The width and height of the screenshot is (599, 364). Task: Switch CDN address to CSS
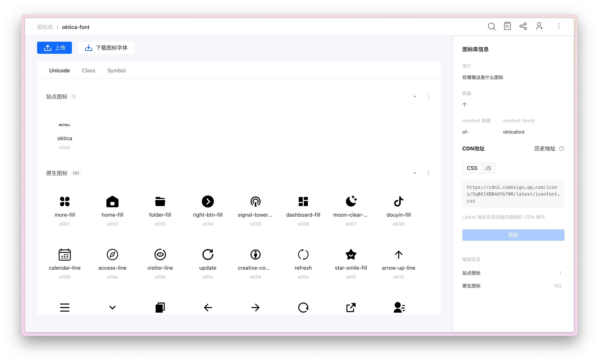(472, 168)
